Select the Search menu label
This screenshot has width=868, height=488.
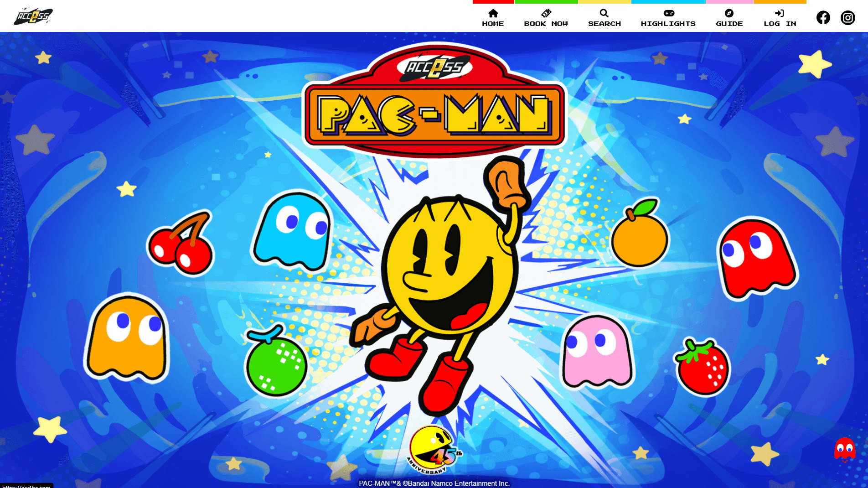[604, 24]
